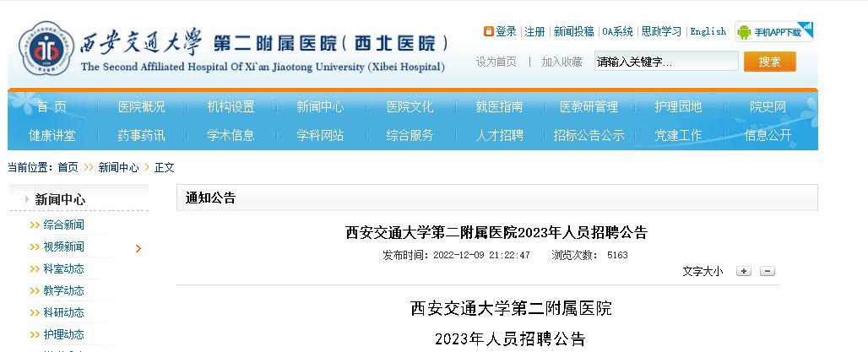Open 科研动态 in the sidebar
This screenshot has height=352, width=868.
point(63,312)
